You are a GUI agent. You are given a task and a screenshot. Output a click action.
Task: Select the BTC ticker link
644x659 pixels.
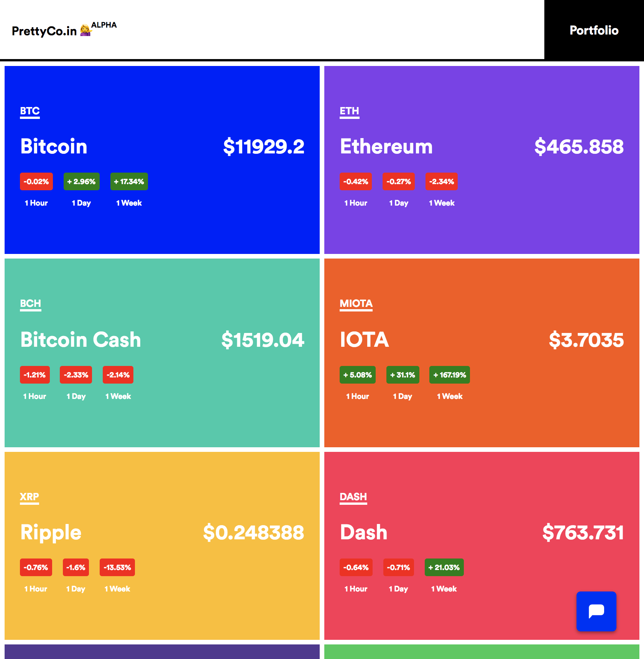tap(29, 111)
